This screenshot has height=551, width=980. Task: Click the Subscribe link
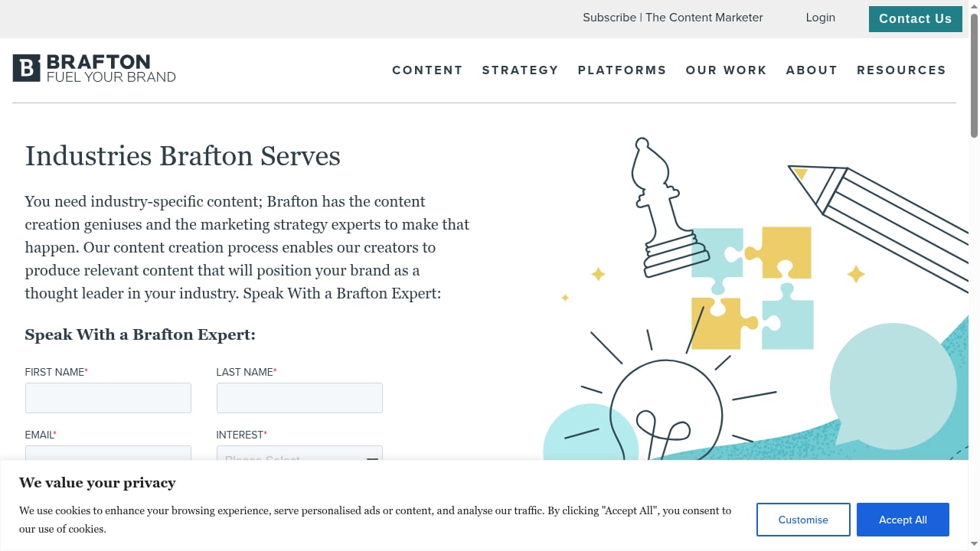point(609,18)
